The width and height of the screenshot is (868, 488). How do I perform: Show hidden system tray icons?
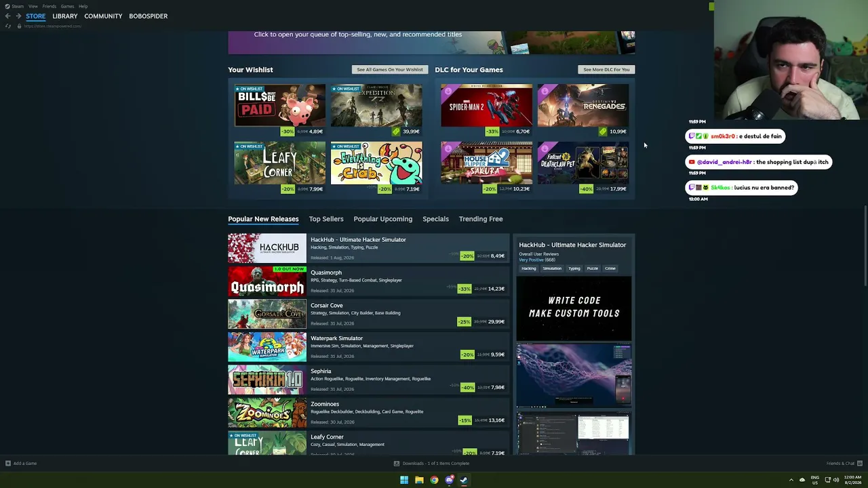coord(791,480)
